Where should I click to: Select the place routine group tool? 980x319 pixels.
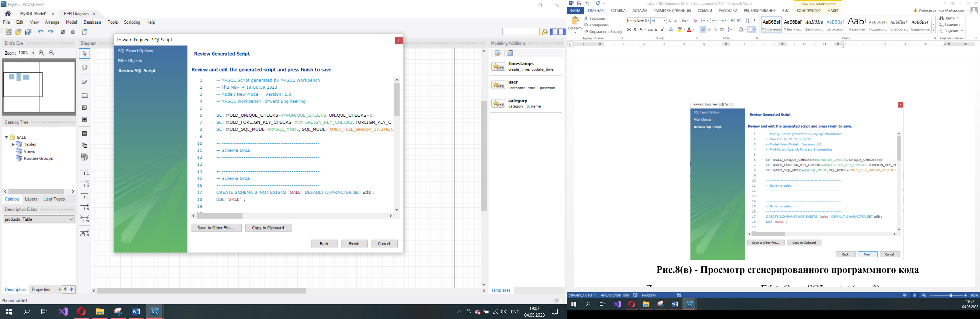84,157
